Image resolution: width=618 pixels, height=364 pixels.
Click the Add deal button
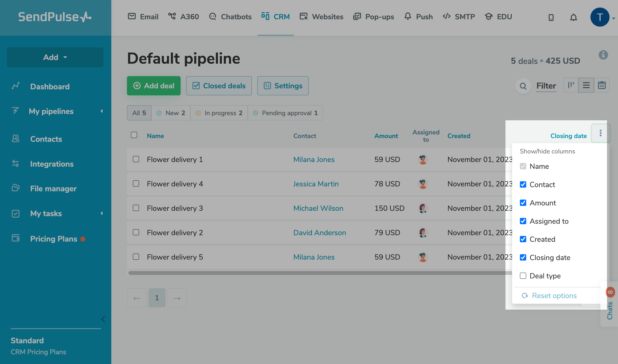coord(154,86)
